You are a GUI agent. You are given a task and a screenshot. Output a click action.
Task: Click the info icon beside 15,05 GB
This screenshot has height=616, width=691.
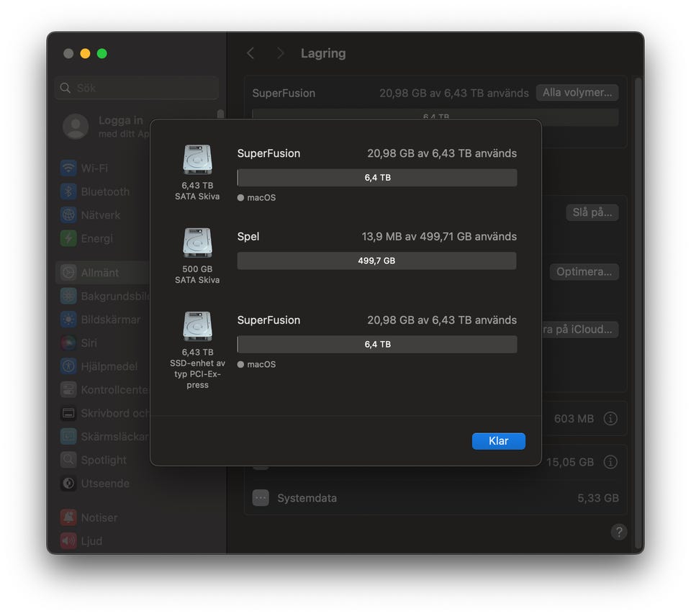610,462
